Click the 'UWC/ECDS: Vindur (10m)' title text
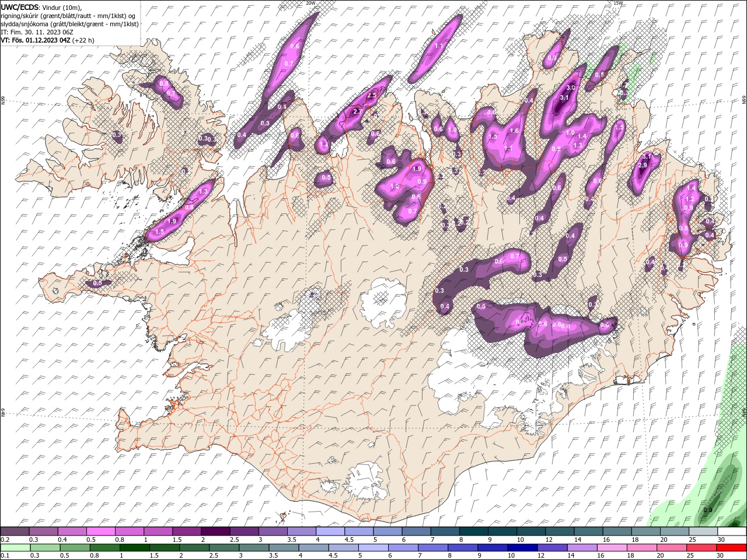Screen dimensions: 747x560 (41, 7)
